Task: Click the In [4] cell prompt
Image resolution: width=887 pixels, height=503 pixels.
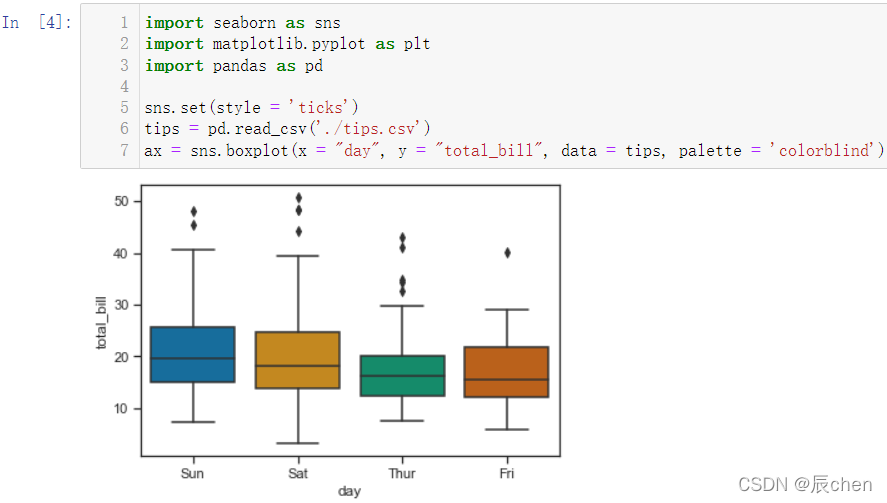Action: [x=37, y=23]
